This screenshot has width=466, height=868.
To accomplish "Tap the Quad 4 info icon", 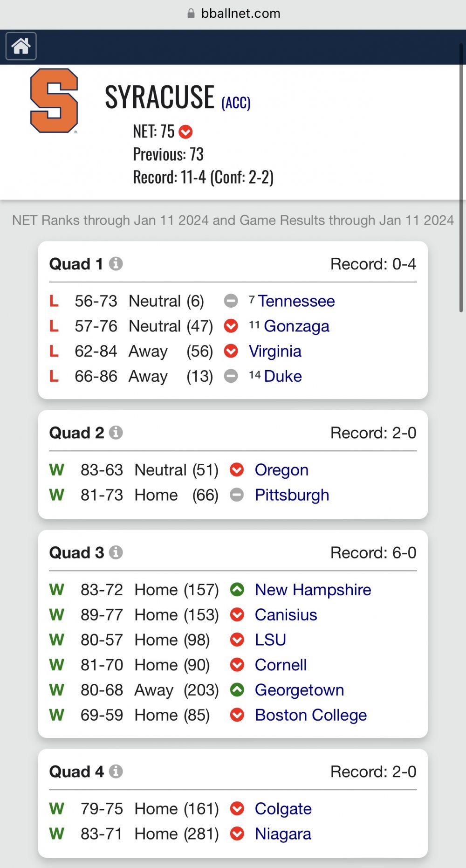I will tap(116, 772).
